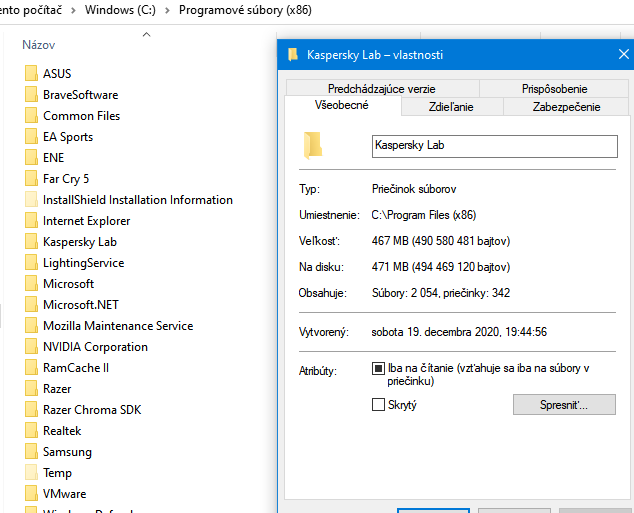Viewport: 634px width, 513px height.
Task: Click the sort arrow above Názov column
Action: click(146, 35)
